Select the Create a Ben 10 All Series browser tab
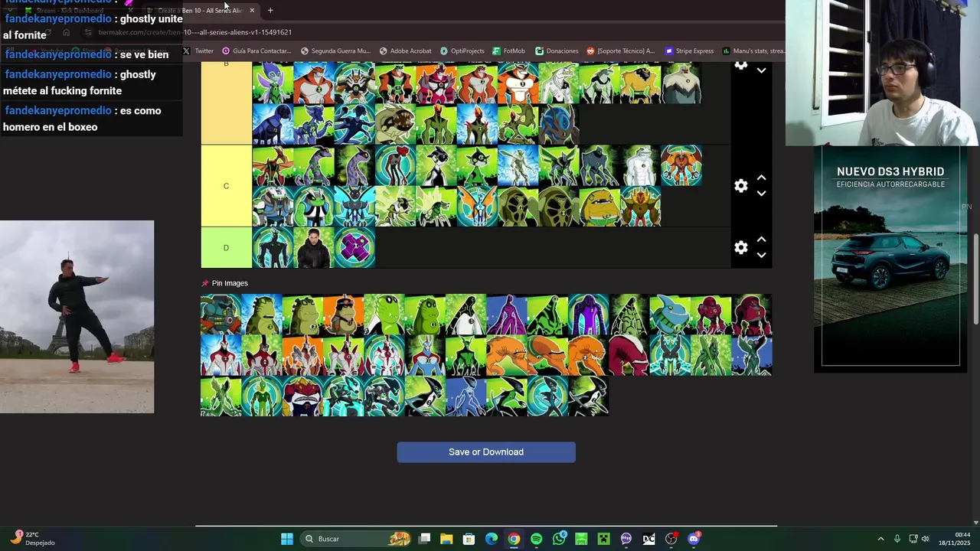This screenshot has height=551, width=980. click(x=201, y=11)
